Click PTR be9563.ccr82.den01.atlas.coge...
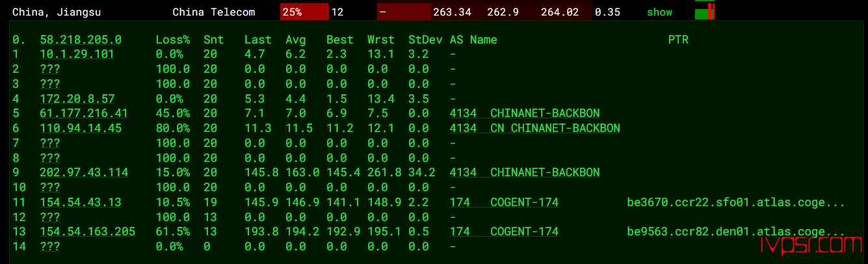Screen dimensions: 868x264 pyautogui.click(x=736, y=231)
